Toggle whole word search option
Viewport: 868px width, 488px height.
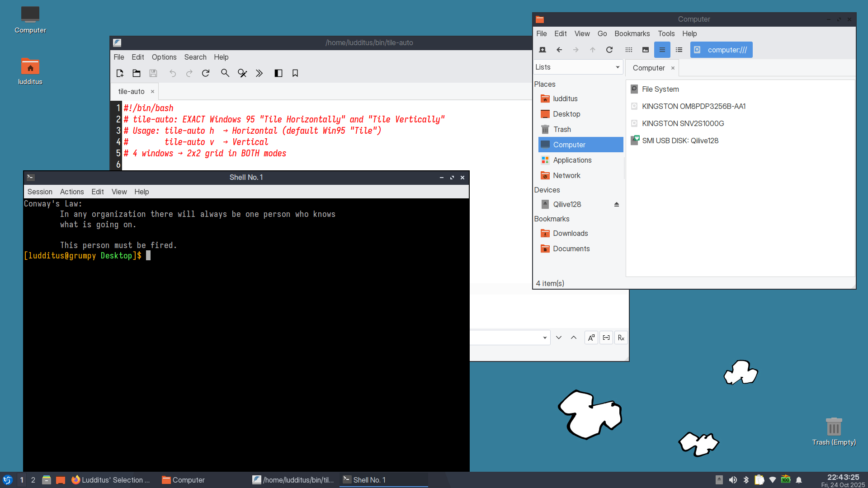click(606, 338)
